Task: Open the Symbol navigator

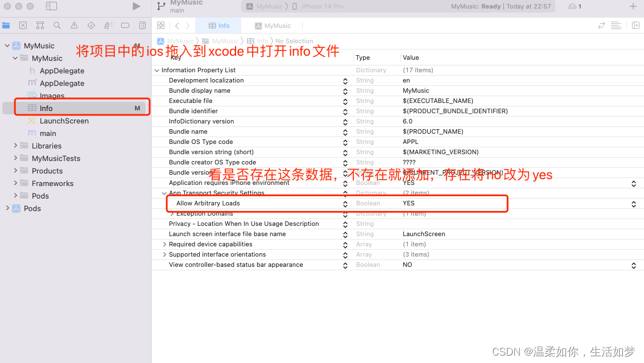Action: 40,26
